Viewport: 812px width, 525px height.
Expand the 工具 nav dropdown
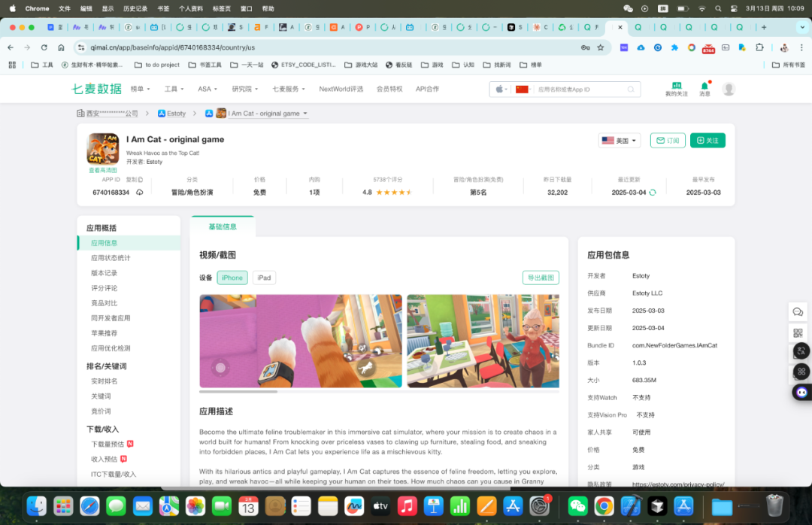tap(174, 90)
